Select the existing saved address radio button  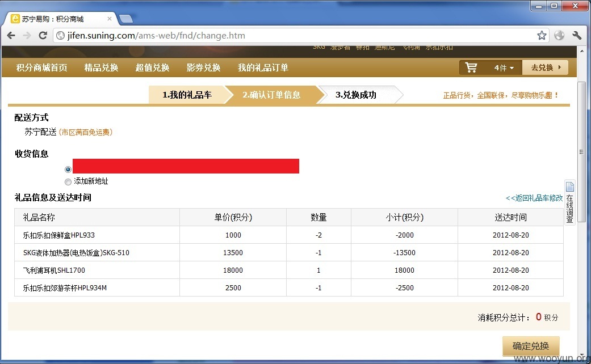68,170
